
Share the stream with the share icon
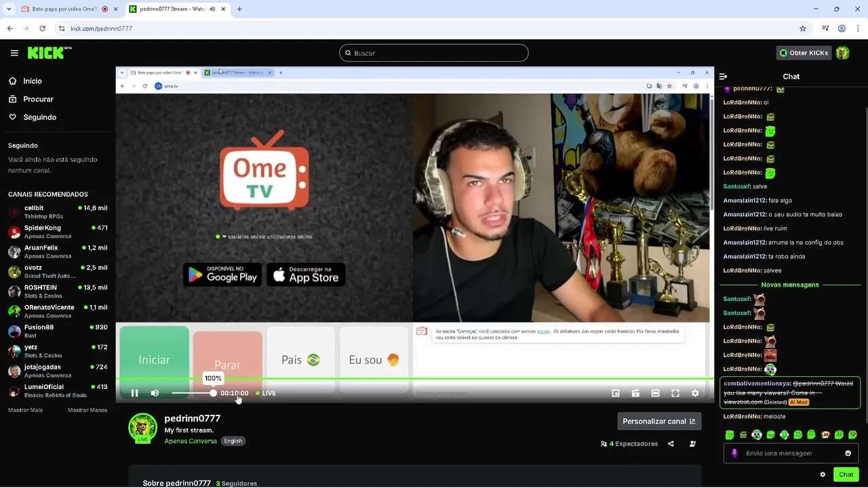[x=671, y=444]
